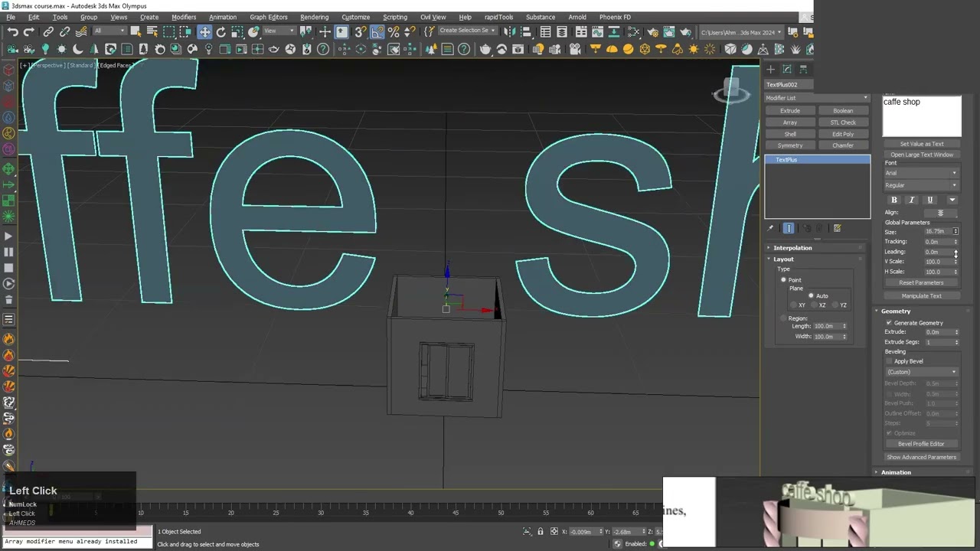980x551 pixels.
Task: Activate the Select and Rotate tool
Action: click(x=221, y=31)
